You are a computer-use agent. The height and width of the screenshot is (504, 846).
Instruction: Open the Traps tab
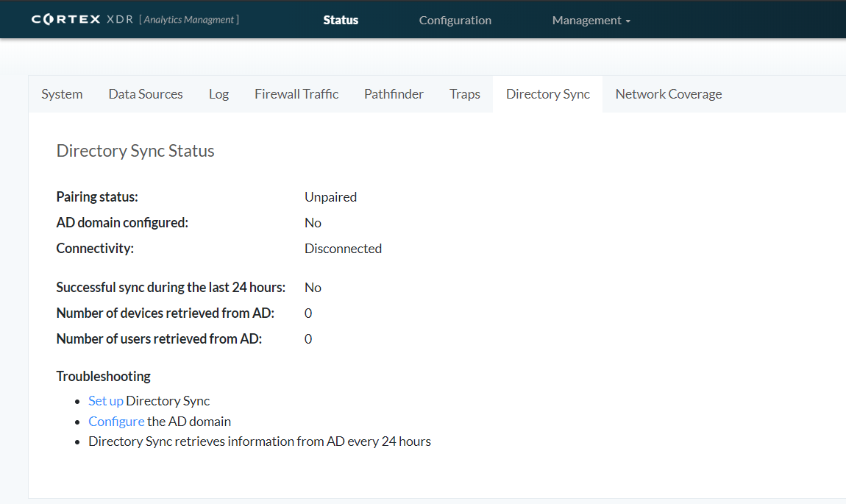coord(465,94)
